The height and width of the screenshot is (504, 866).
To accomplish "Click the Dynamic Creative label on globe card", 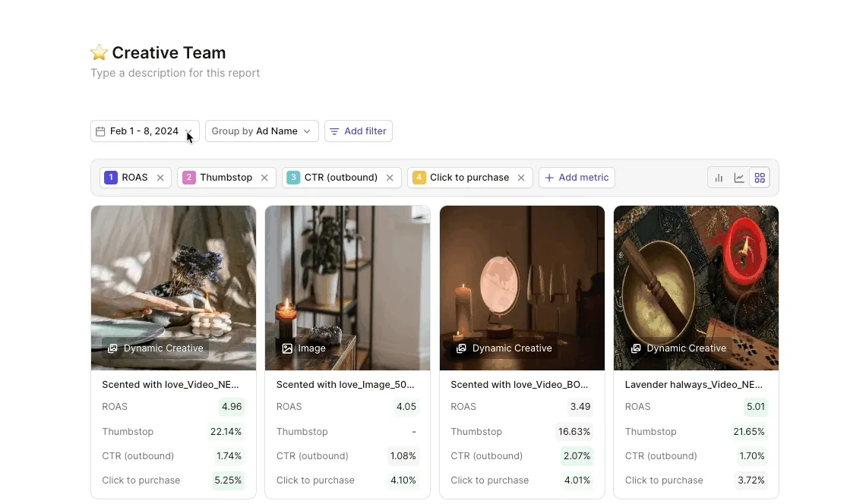I will click(x=511, y=348).
